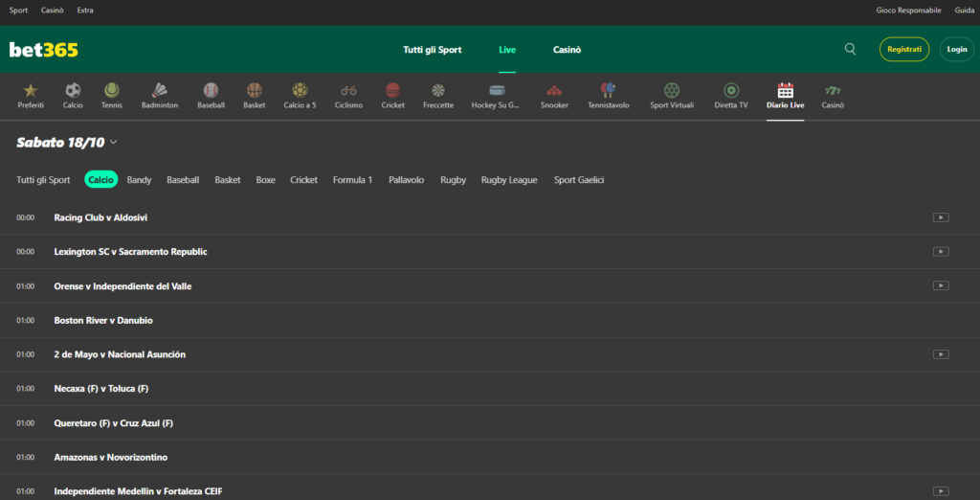Image resolution: width=980 pixels, height=500 pixels.
Task: Choose the Badminton shuttlecock icon
Action: pyautogui.click(x=160, y=90)
